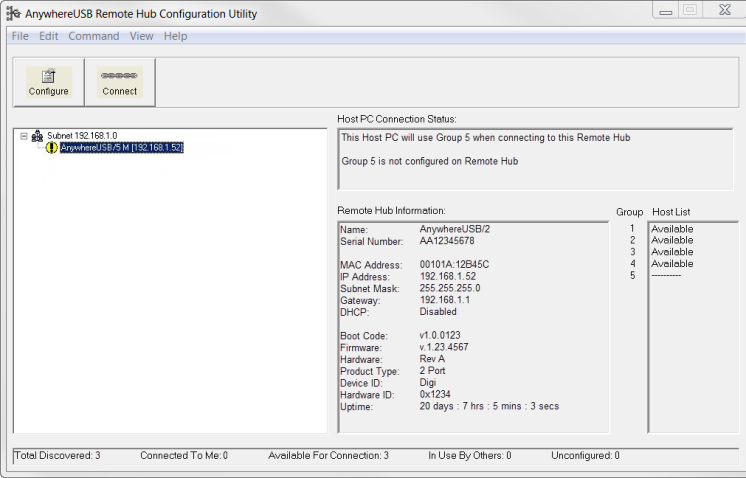
Task: Open the Edit menu
Action: click(x=49, y=36)
